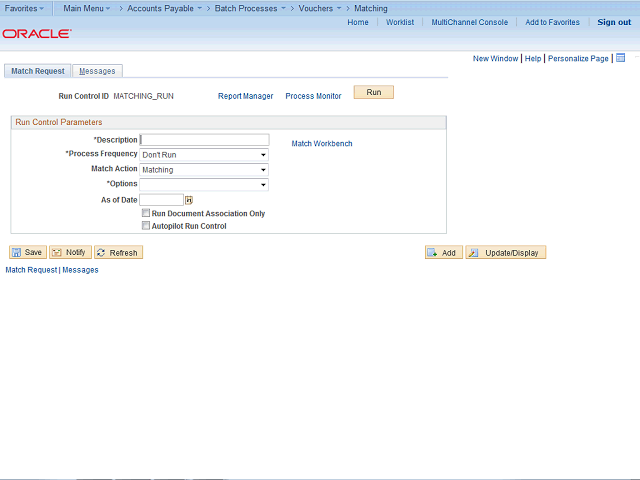640x480 pixels.
Task: Click the MATCHING_RUN run control ID text
Action: 143,96
